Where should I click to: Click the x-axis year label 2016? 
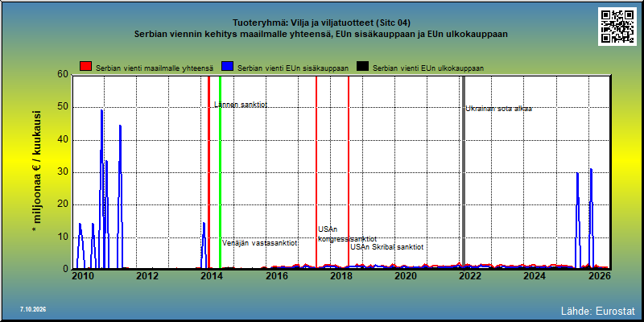click(276, 276)
